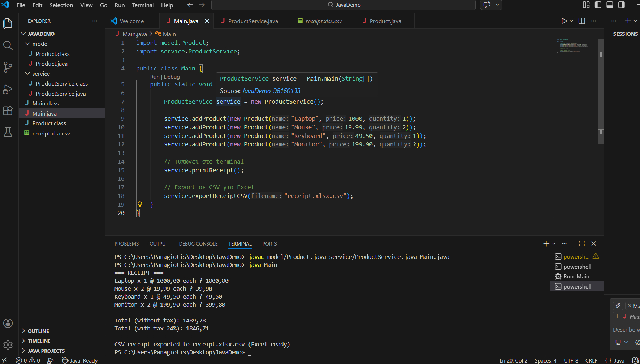Image resolution: width=640 pixels, height=364 pixels.
Task: Click the attach context paperclip in chat
Action: [618, 306]
